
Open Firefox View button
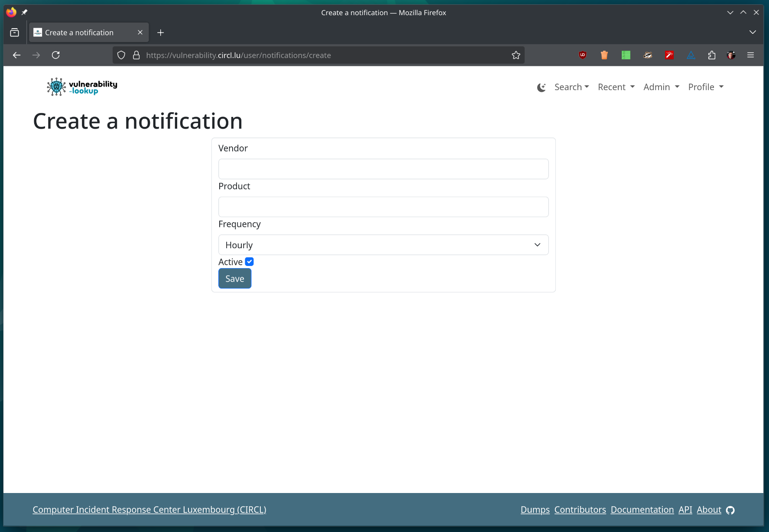(14, 32)
